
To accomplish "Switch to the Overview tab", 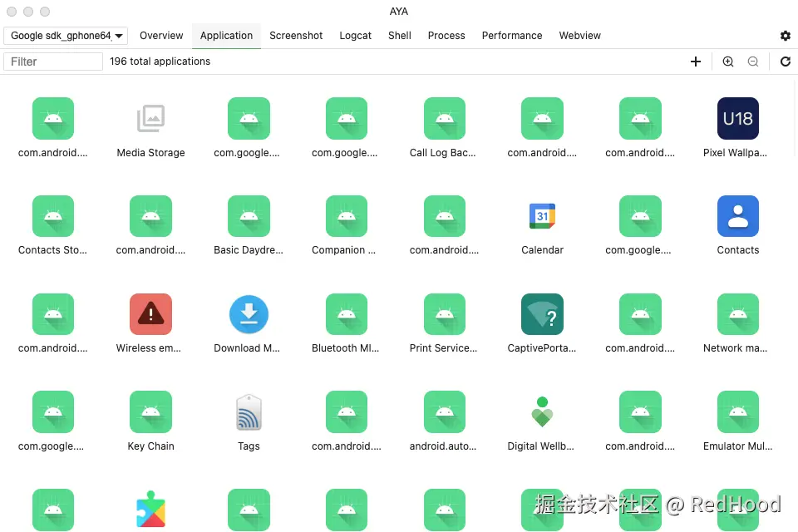I will (161, 36).
